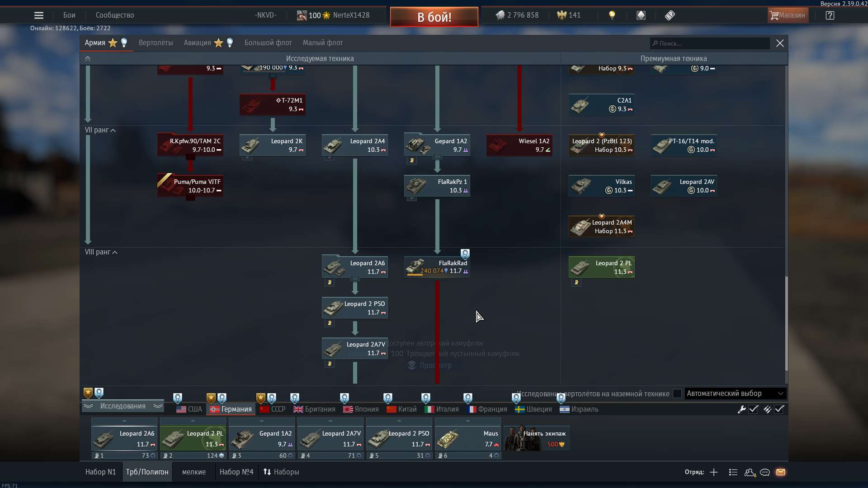Switch to the Вертолёты tab

tap(156, 43)
